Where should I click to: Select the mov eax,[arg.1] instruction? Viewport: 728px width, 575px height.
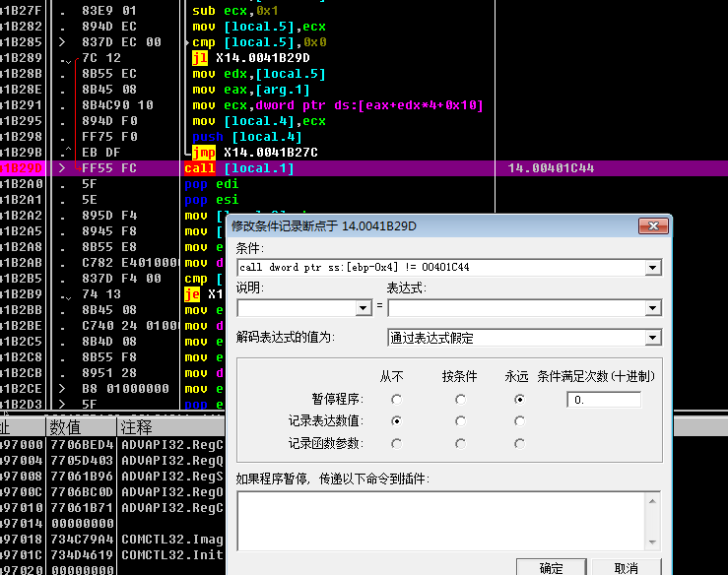(251, 90)
